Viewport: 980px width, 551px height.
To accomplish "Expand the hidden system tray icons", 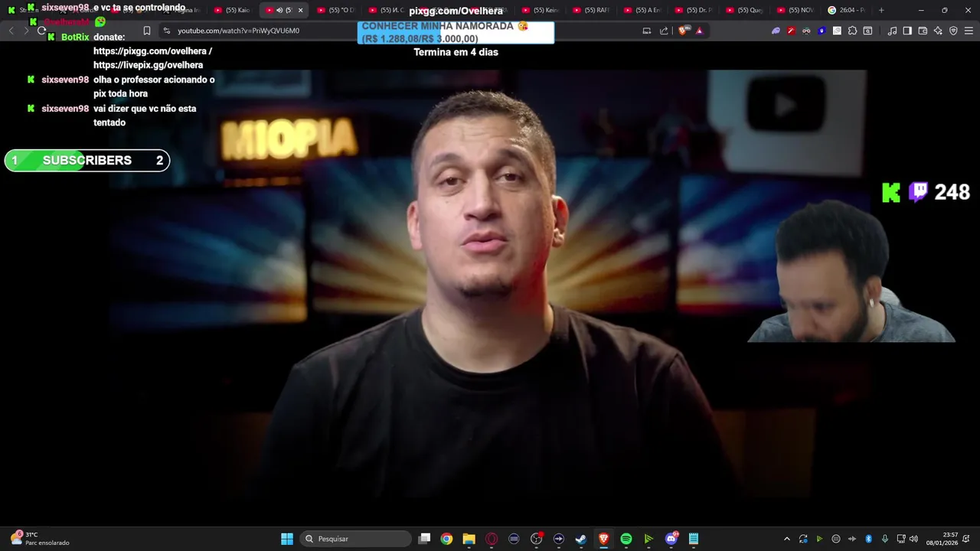I will [786, 539].
